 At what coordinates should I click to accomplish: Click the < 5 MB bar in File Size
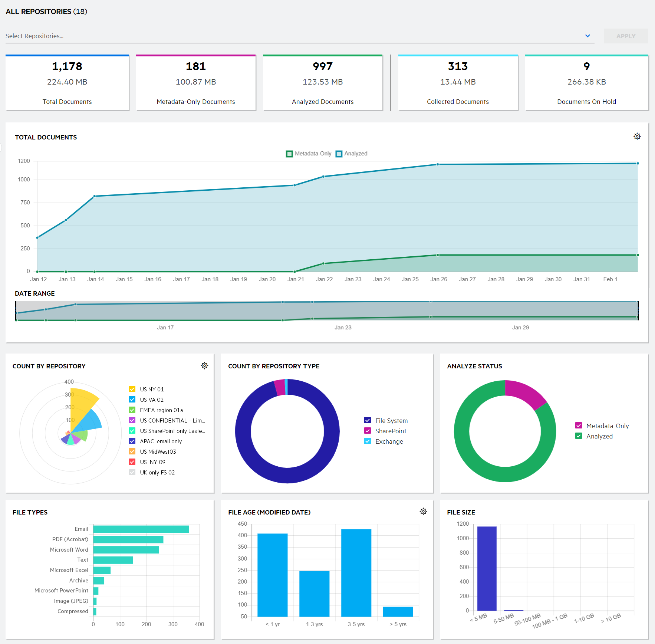[x=487, y=568]
